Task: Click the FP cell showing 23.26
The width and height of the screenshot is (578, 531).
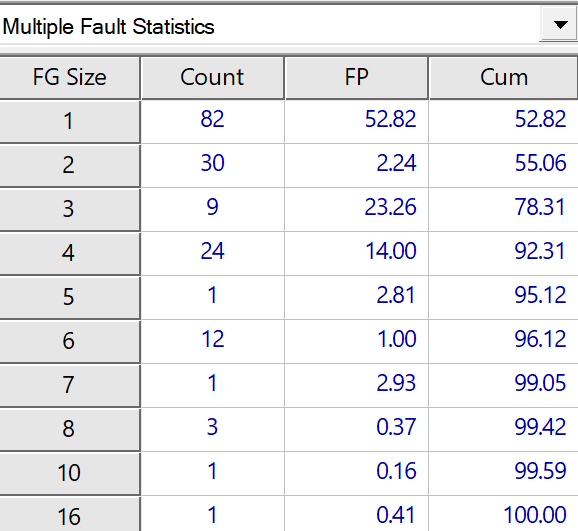Action: pos(356,209)
